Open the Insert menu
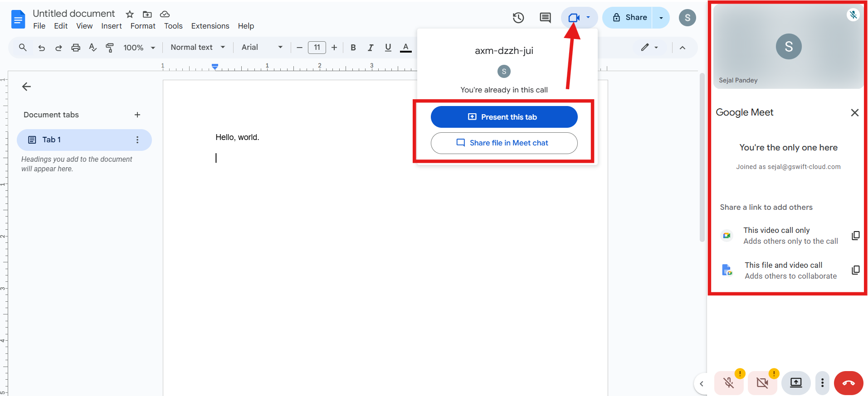Image resolution: width=868 pixels, height=396 pixels. pos(112,26)
